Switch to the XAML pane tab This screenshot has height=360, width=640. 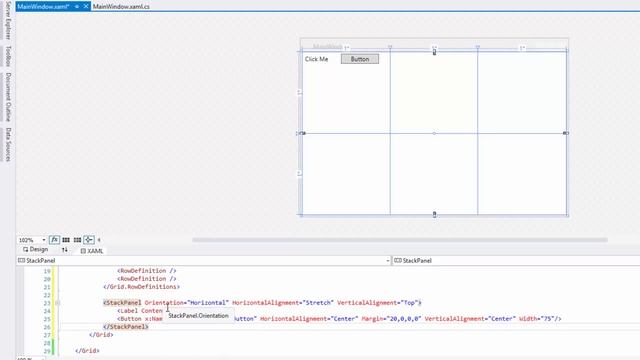[x=92, y=251]
